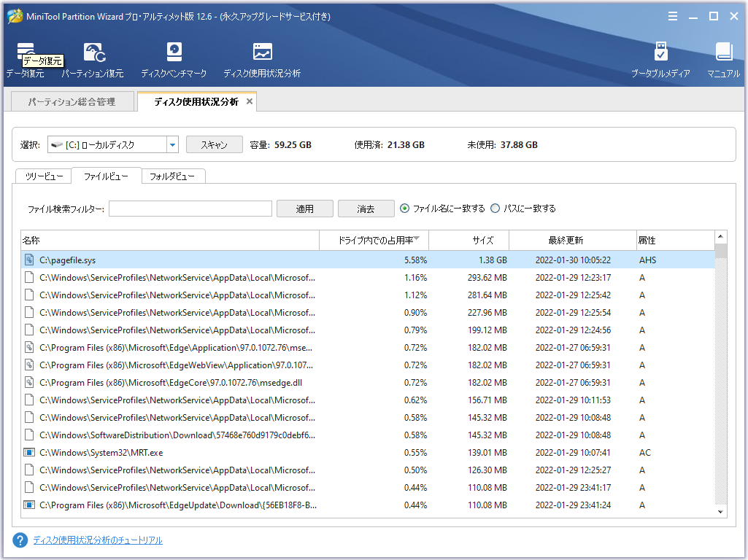Viewport: 748px width, 560px height.
Task: Click the AHS attribute cell
Action: pos(647,260)
